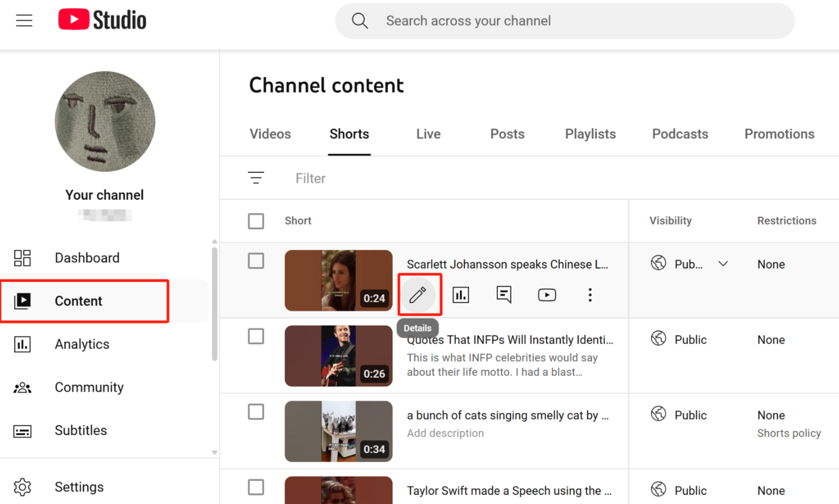
Task: Click the YouTube Studio logo
Action: [x=102, y=20]
